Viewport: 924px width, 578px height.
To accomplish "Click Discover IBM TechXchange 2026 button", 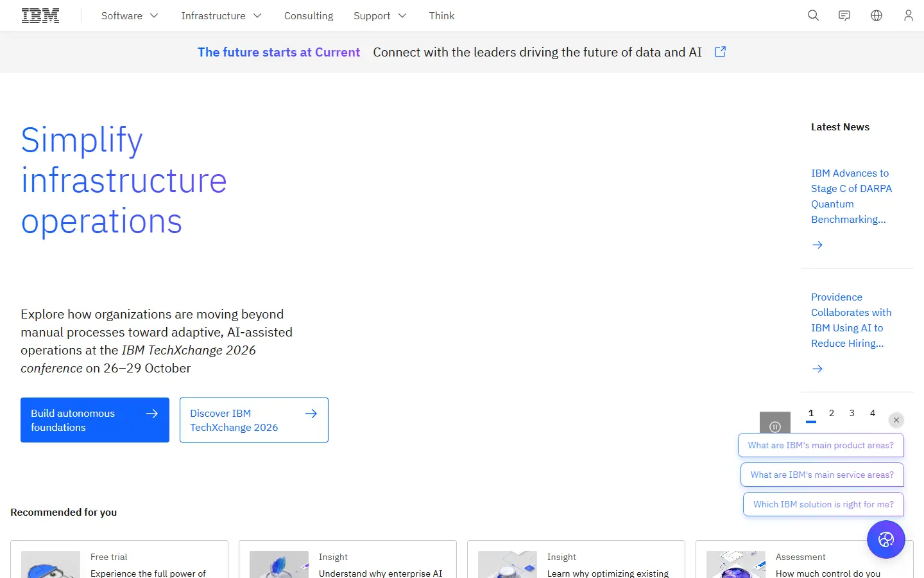I will pyautogui.click(x=254, y=420).
